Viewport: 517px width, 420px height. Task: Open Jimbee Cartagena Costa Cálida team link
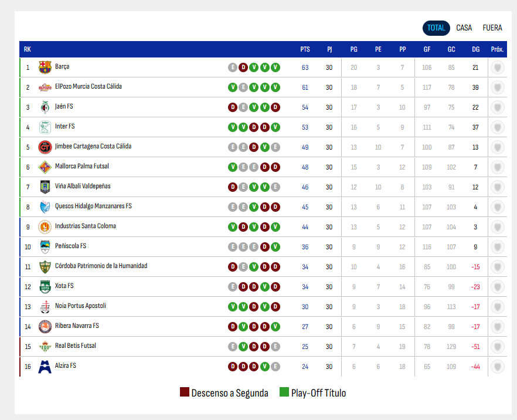point(93,146)
